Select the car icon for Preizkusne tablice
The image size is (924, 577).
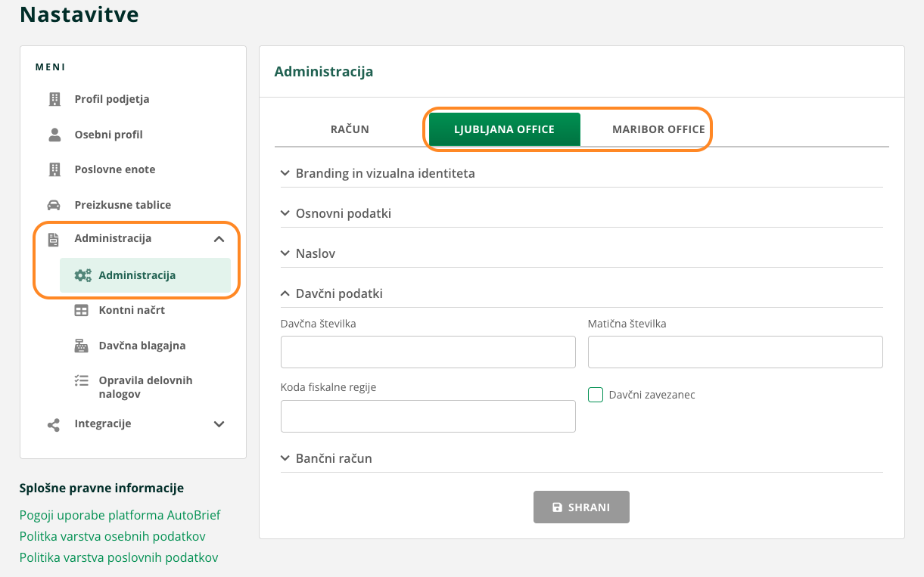54,205
